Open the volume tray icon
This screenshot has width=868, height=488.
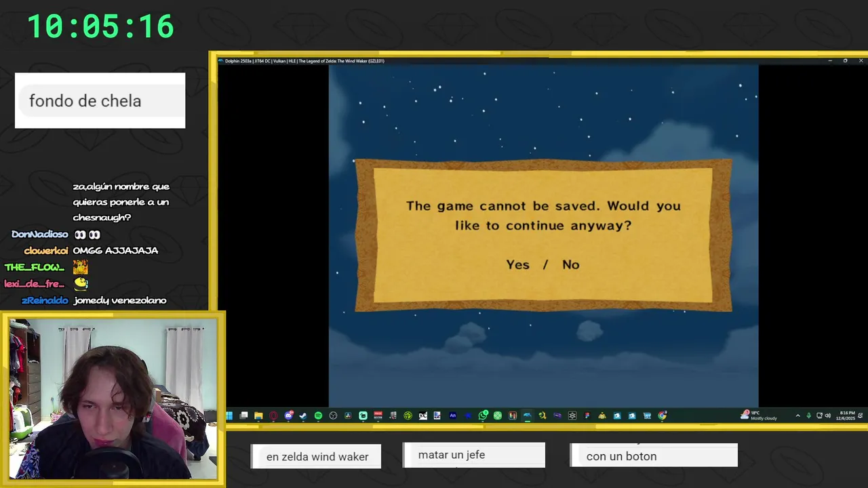[828, 415]
